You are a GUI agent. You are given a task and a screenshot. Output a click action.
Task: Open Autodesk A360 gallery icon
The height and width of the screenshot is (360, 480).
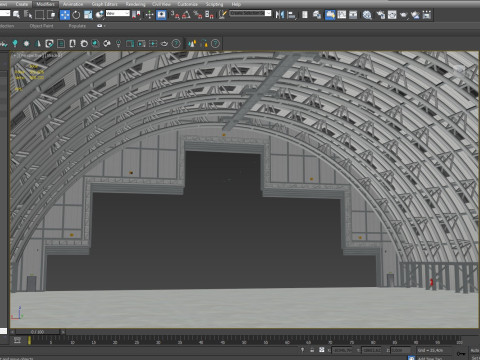[427, 14]
